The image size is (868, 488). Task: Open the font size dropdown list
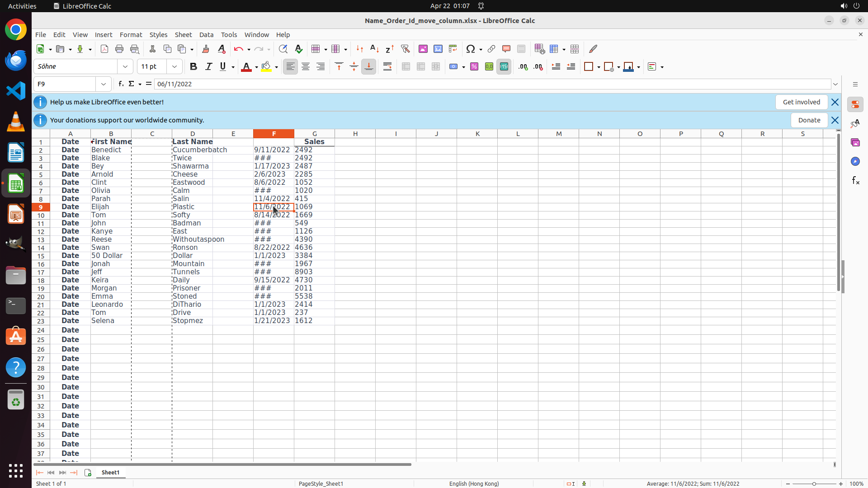pos(175,67)
